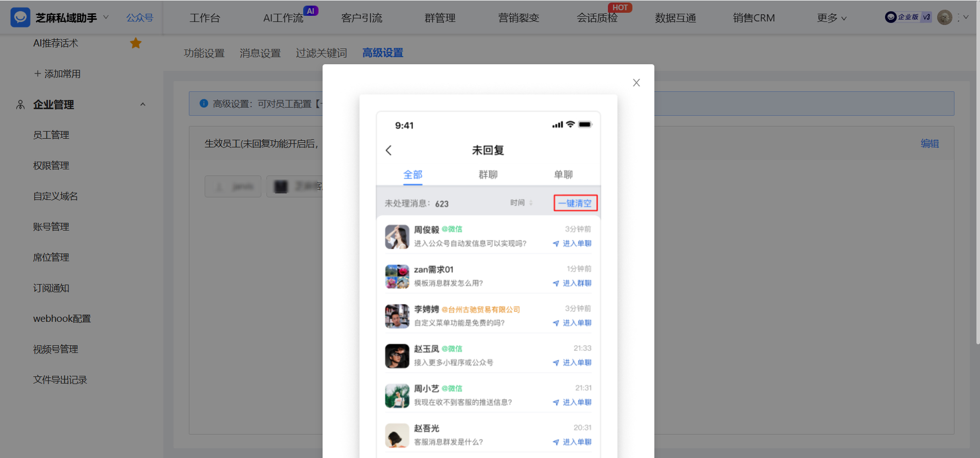
Task: Switch to 功能设置 tab
Action: (x=204, y=53)
